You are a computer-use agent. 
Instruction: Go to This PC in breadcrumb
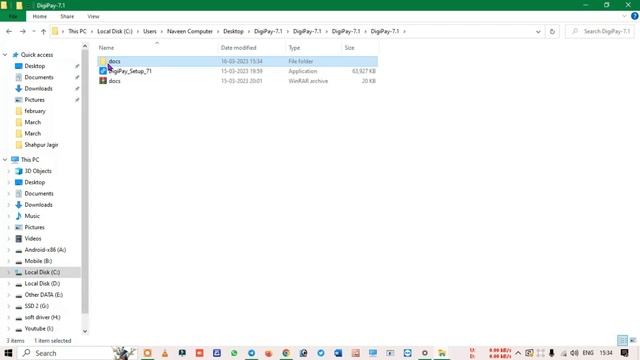tap(77, 31)
